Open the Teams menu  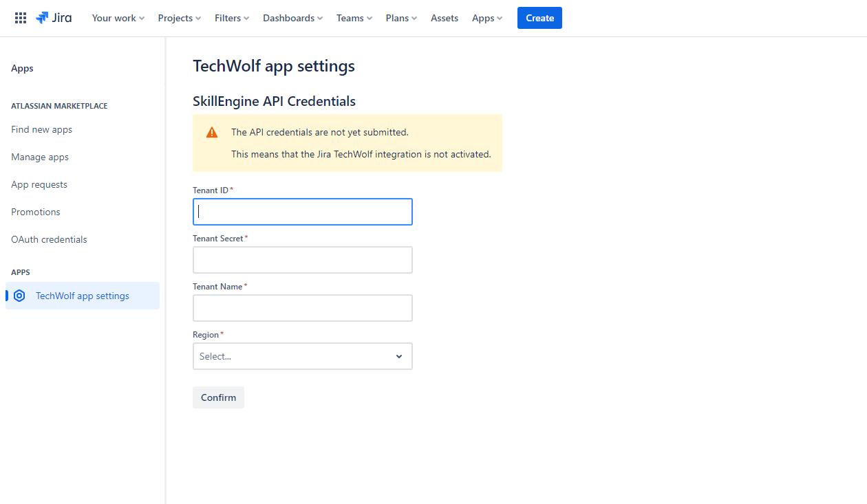pos(354,18)
